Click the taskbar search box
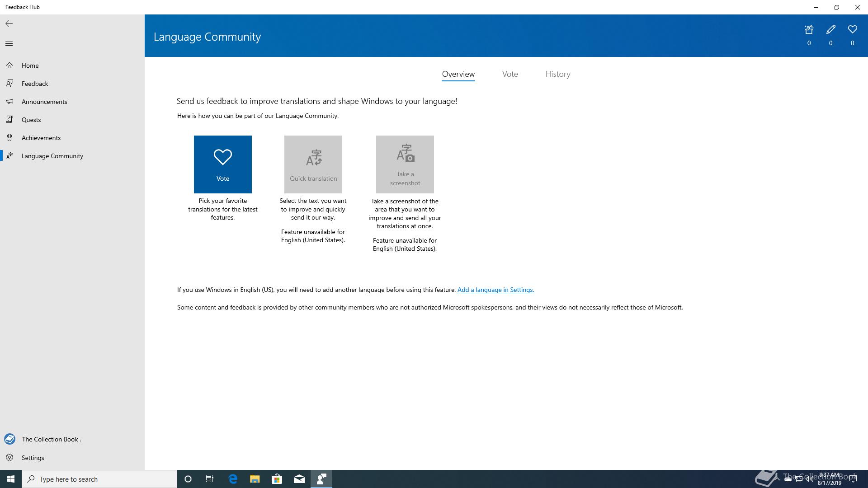The height and width of the screenshot is (488, 868). tap(99, 479)
